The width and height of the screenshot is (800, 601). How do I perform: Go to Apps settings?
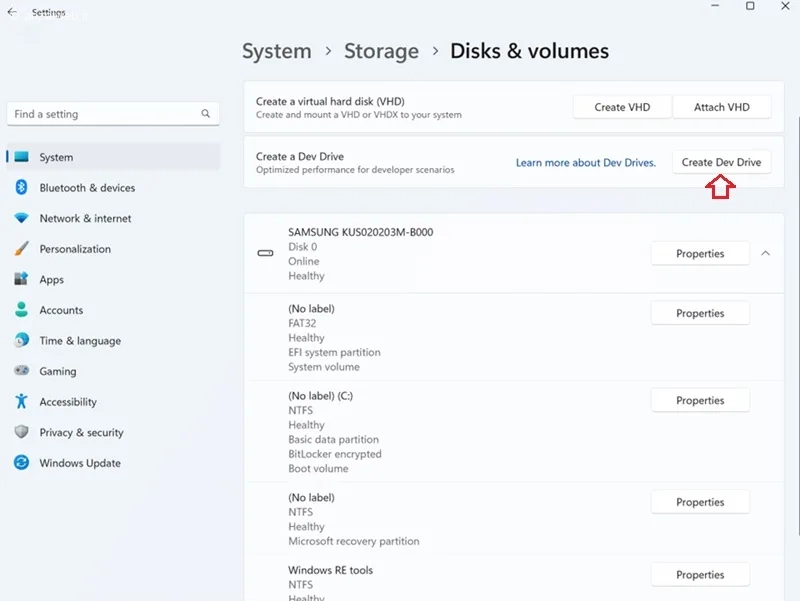(113, 279)
